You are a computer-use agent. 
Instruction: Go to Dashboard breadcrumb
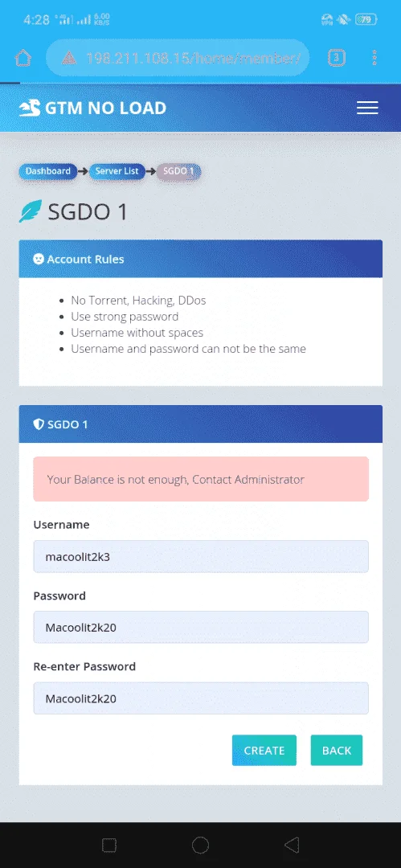(47, 171)
